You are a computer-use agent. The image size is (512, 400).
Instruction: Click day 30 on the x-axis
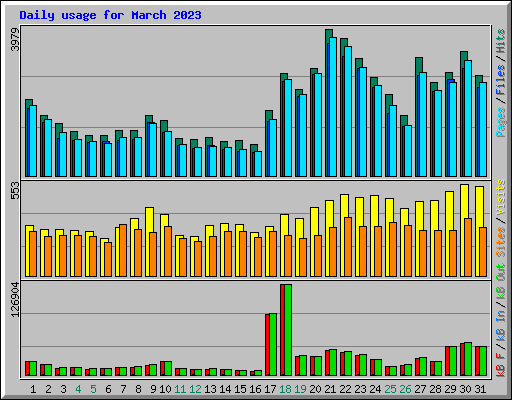[x=466, y=389]
